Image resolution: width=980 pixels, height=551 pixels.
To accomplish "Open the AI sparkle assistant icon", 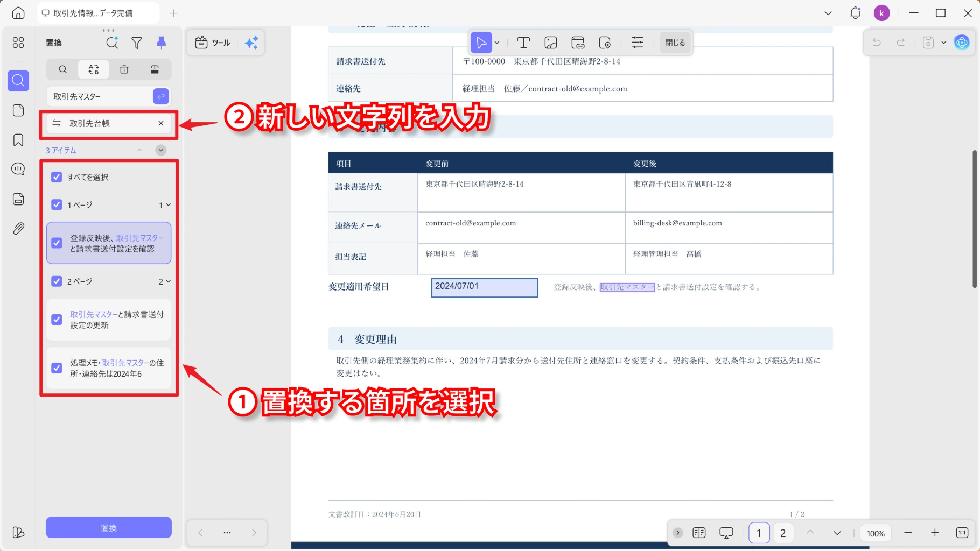I will pos(251,43).
